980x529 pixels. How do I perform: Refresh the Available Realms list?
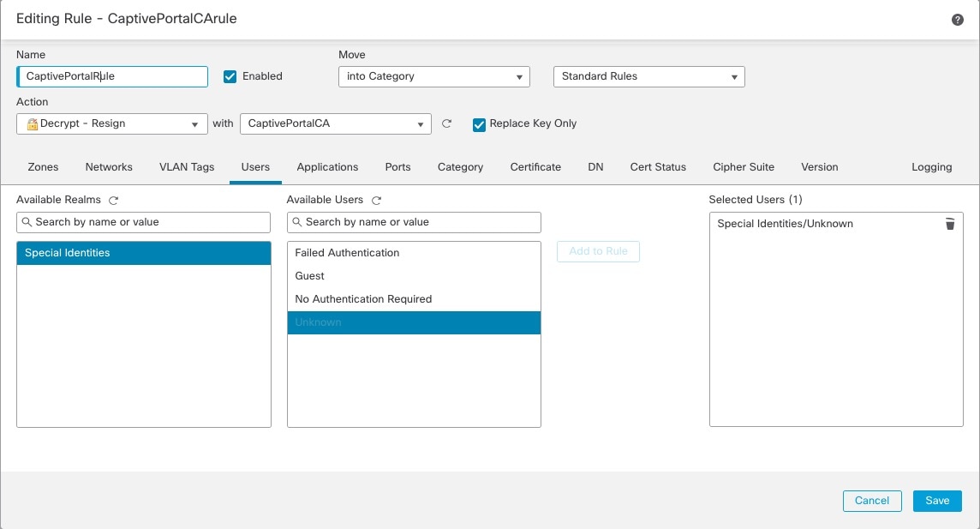(x=113, y=200)
